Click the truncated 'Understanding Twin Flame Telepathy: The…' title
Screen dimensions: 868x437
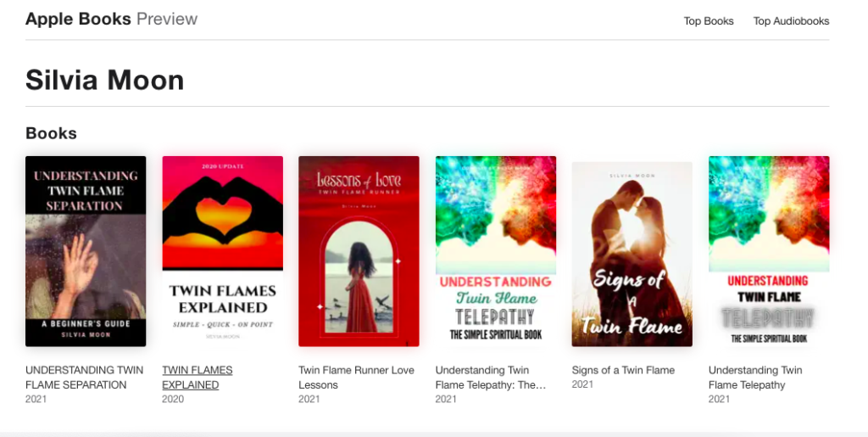pos(491,378)
